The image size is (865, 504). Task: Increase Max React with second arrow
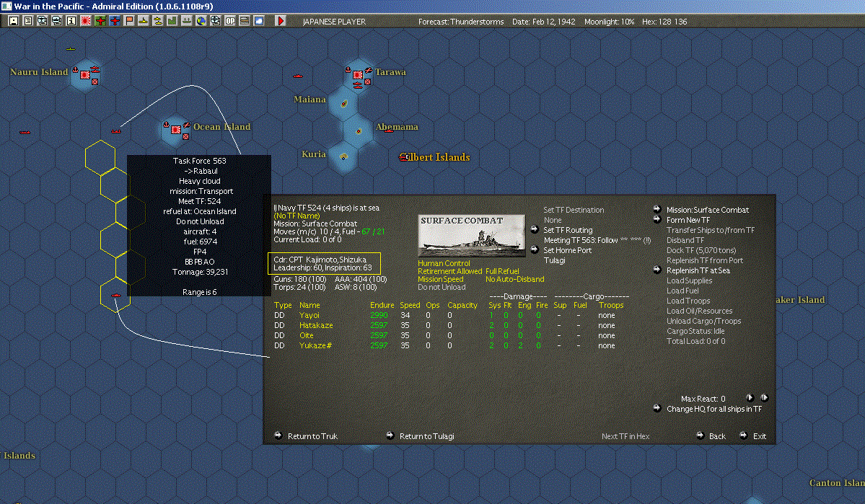pos(764,397)
